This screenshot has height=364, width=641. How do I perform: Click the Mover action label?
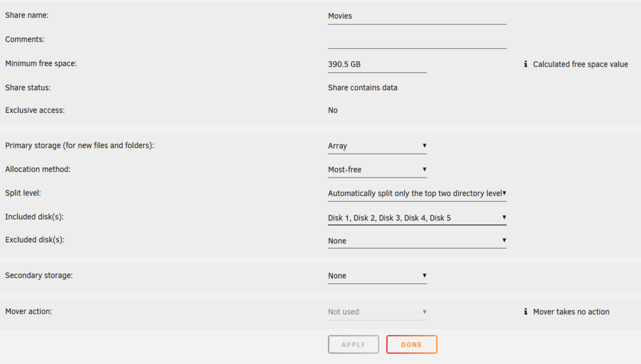29,311
